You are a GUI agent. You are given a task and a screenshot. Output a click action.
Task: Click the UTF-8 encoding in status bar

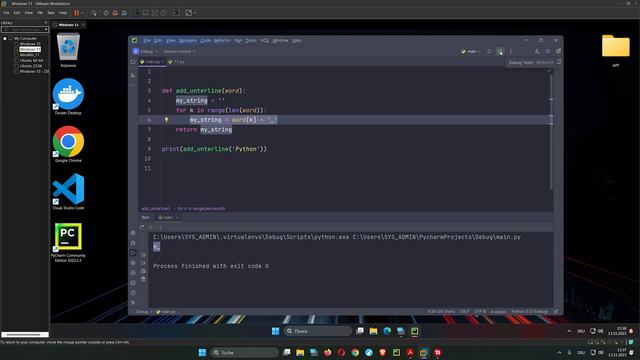point(480,312)
